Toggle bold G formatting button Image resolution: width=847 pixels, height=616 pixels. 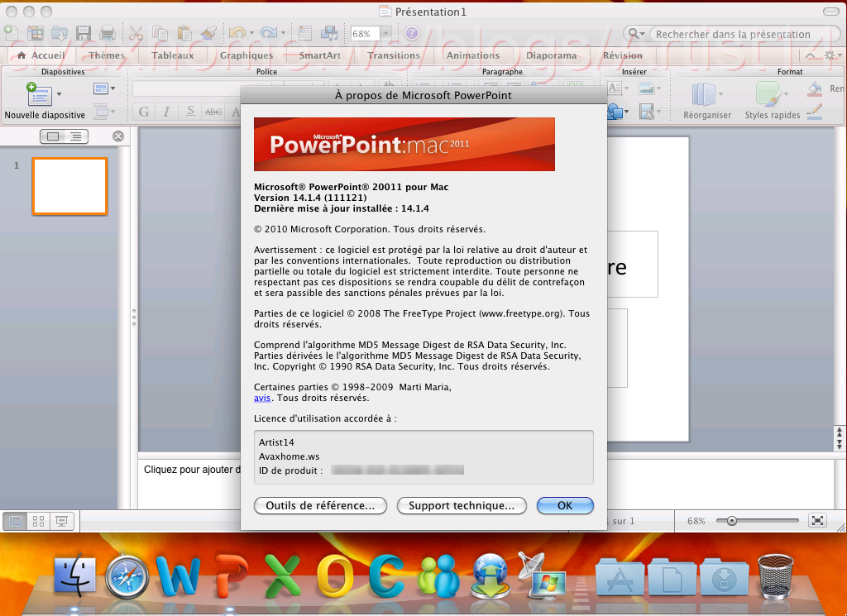144,112
